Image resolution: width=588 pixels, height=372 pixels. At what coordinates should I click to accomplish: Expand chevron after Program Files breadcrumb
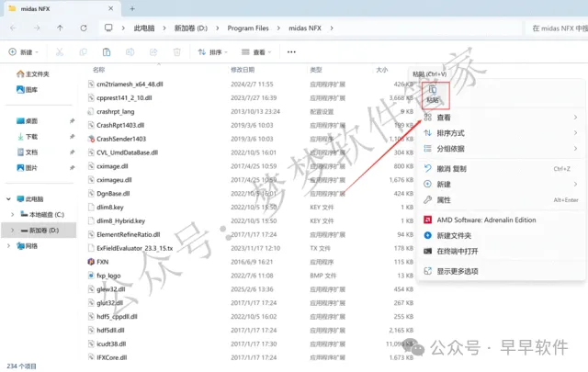pos(278,28)
